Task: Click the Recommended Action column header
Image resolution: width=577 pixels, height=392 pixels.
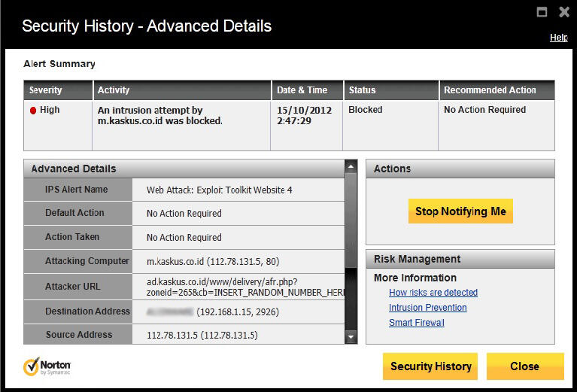Action: tap(497, 90)
